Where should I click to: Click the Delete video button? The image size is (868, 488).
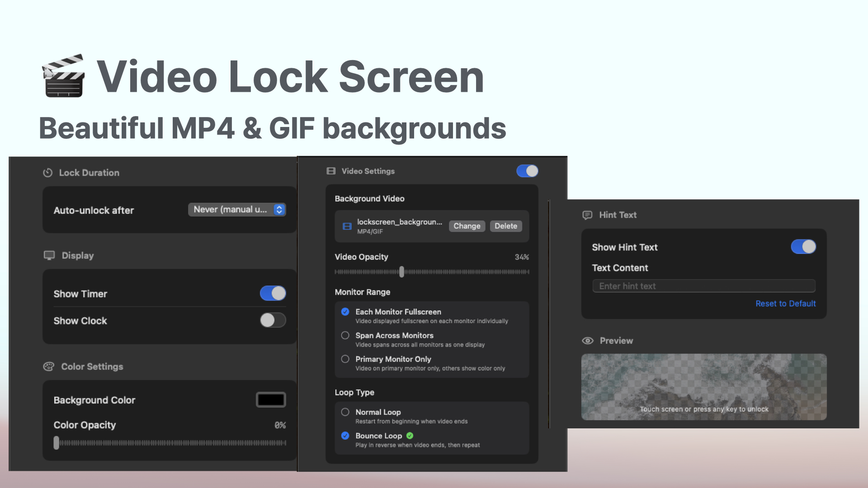[x=505, y=226]
